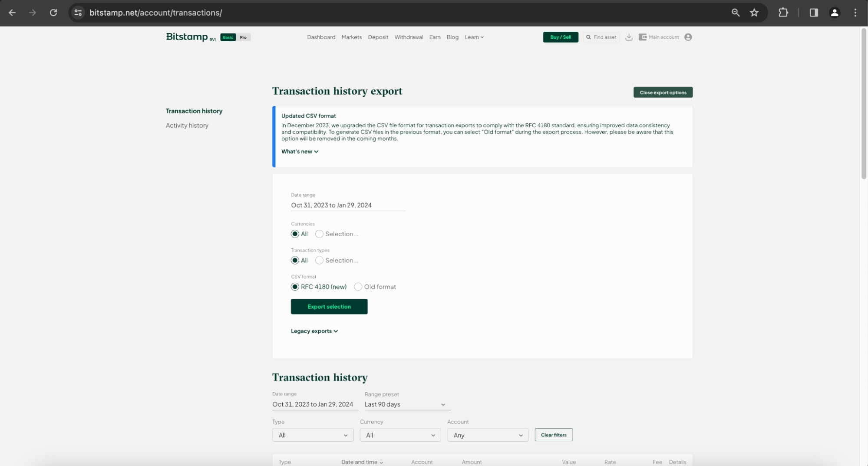Viewport: 868px width, 466px height.
Task: Open Range preset Last 90 days dropdown
Action: [407, 404]
